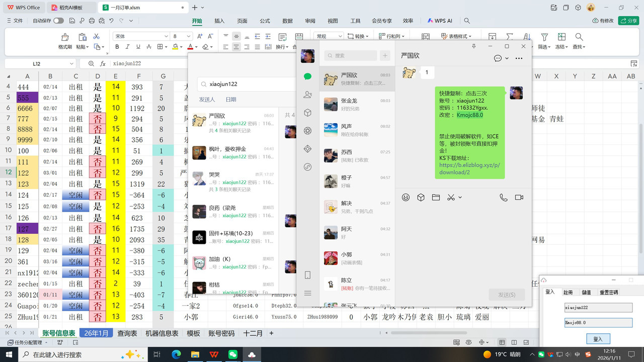
Task: Click the send file folder icon in WeChat
Action: click(436, 198)
